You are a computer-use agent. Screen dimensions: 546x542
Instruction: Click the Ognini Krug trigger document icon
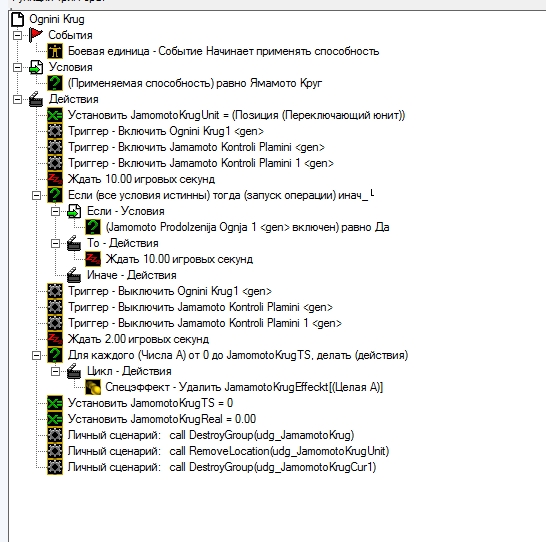(x=18, y=19)
